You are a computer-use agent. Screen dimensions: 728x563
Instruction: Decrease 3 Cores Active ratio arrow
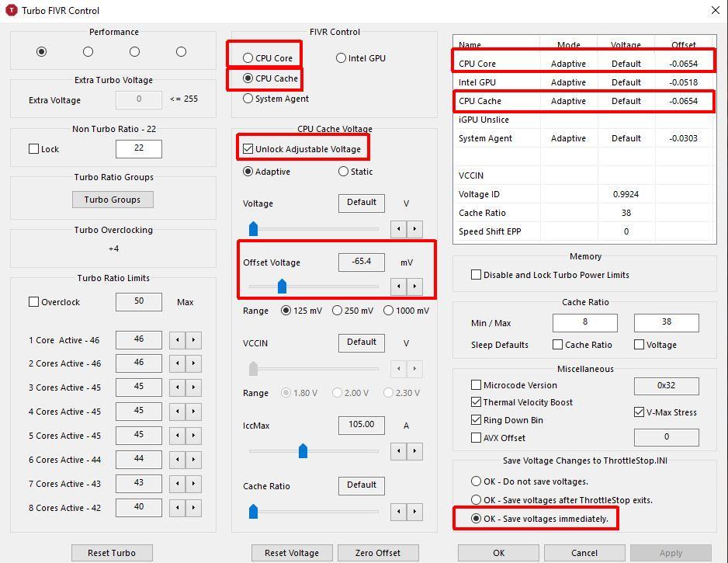point(178,387)
